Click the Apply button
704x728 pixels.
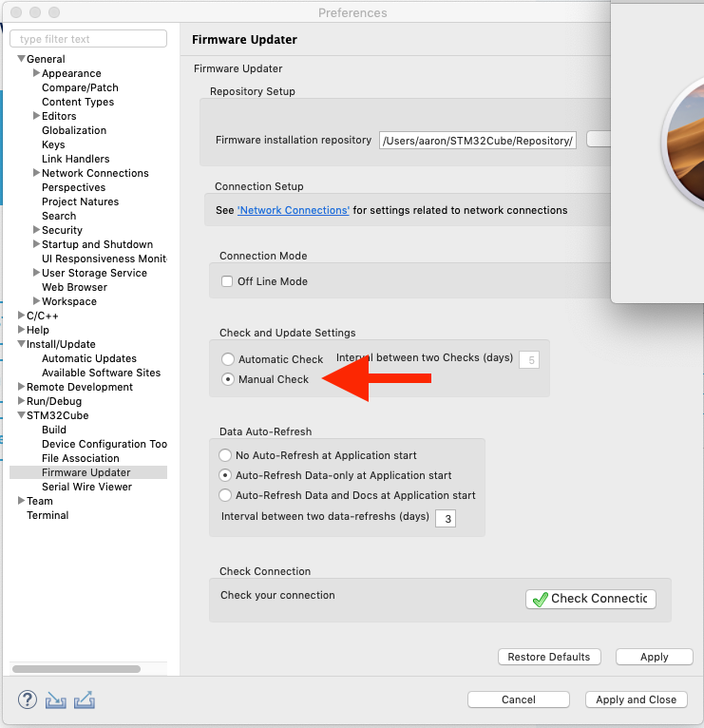click(655, 657)
